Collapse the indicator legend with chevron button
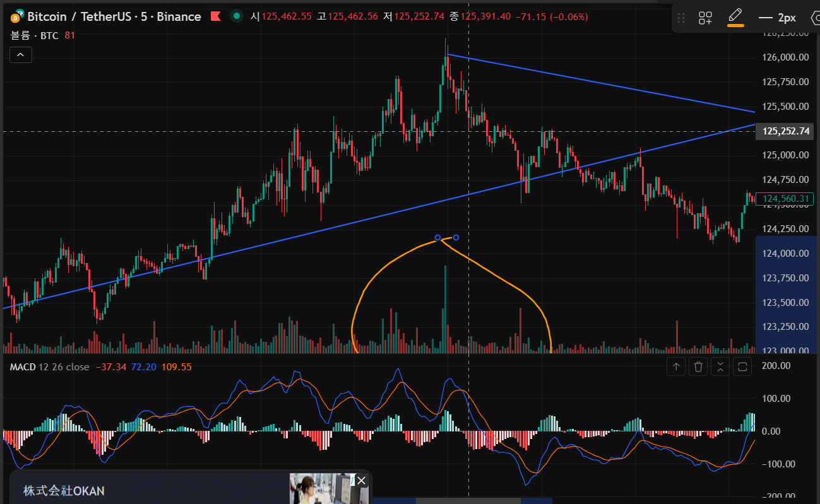The image size is (820, 504). (20, 56)
